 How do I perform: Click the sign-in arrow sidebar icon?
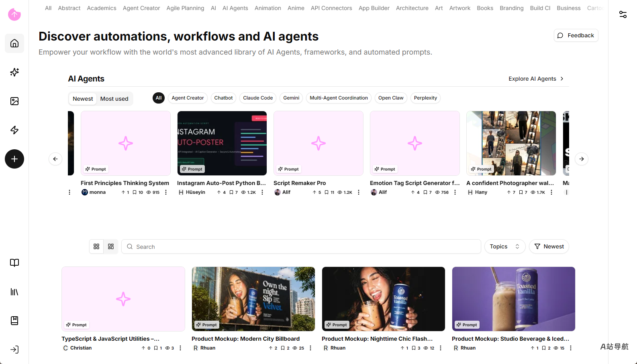[x=14, y=350]
